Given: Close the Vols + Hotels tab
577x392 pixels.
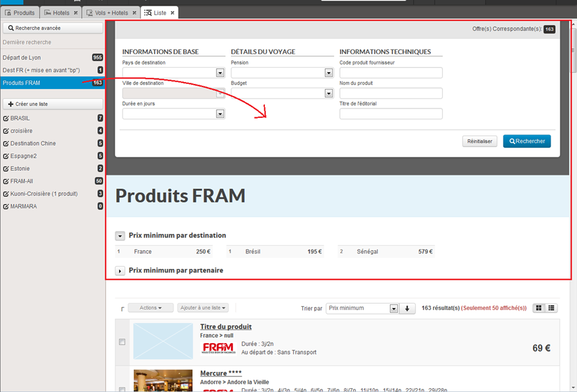Looking at the screenshot, I should click(x=134, y=13).
